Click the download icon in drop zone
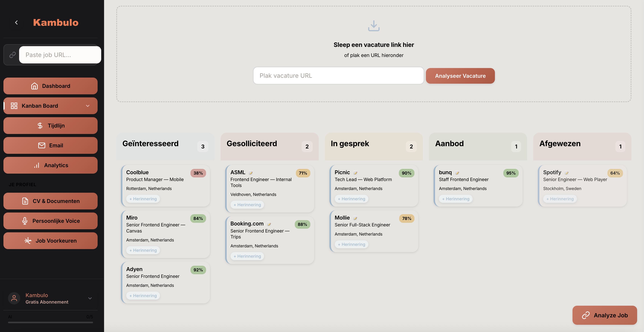 click(373, 26)
